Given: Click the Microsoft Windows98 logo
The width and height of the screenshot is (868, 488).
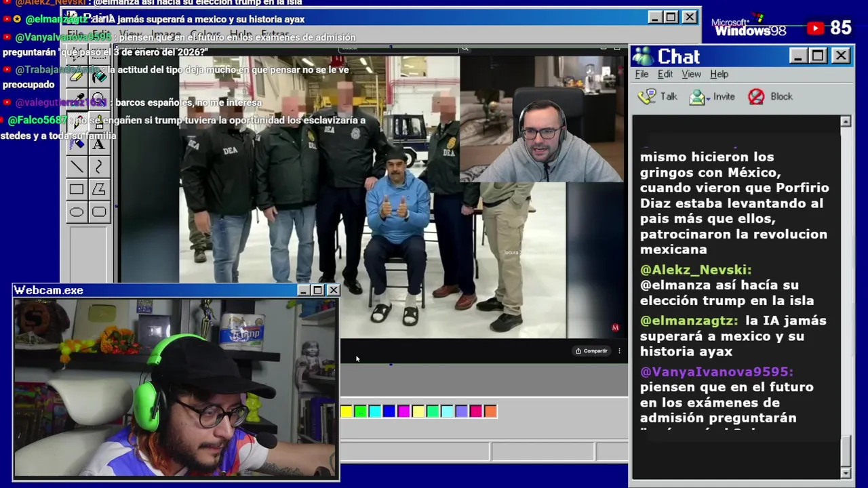Looking at the screenshot, I should click(749, 27).
